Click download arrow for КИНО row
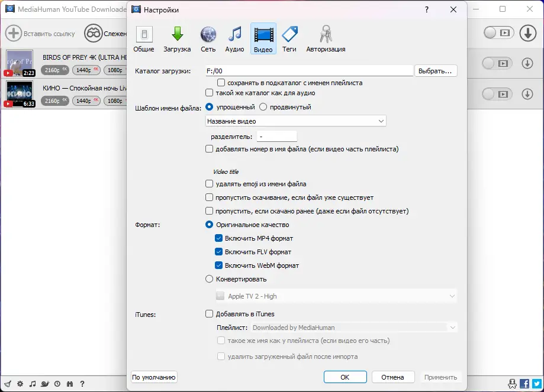The image size is (544, 392). tap(527, 94)
